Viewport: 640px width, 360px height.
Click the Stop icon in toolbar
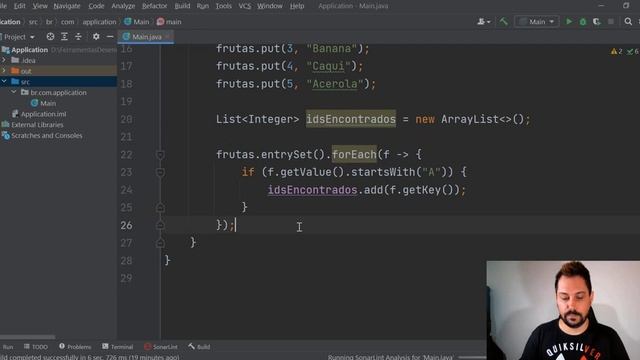(x=611, y=22)
